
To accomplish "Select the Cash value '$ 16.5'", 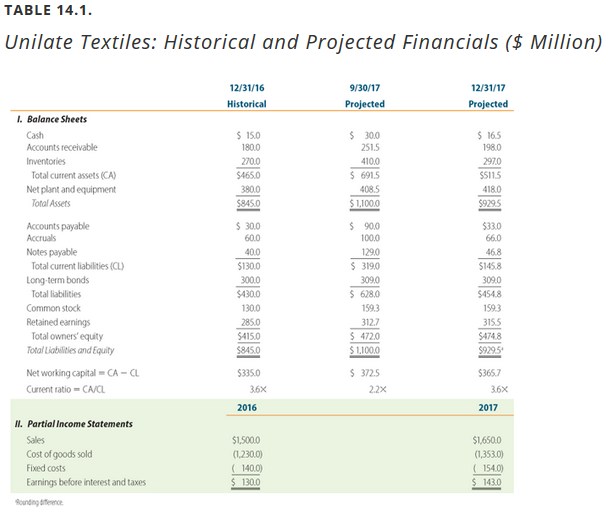I will (x=489, y=136).
